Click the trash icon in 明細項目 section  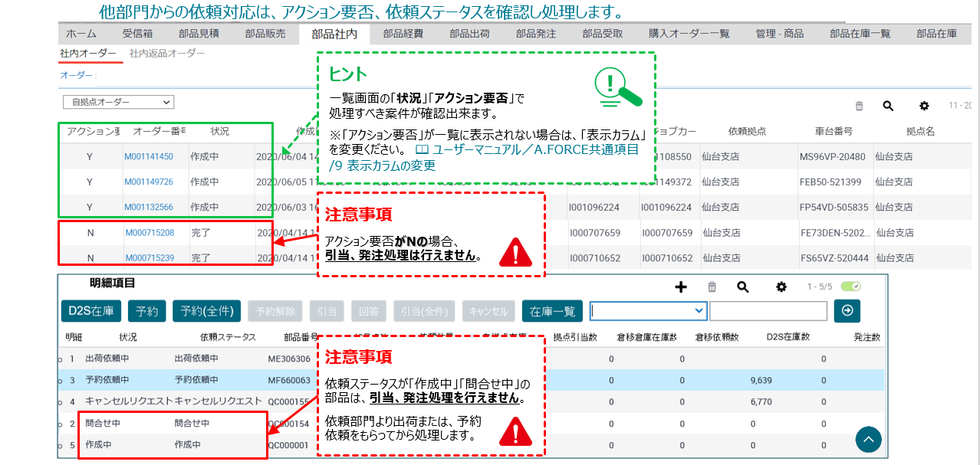(x=712, y=287)
